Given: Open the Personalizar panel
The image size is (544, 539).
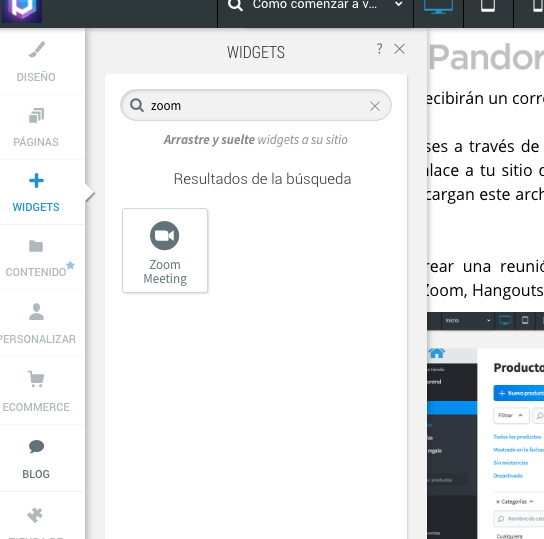Looking at the screenshot, I should tap(36, 323).
